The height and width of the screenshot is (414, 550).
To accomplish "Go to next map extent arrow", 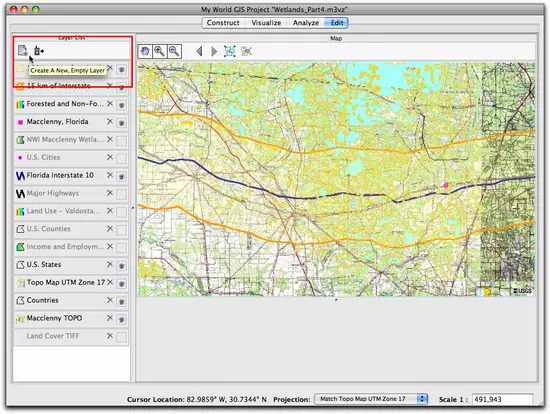I will 214,52.
